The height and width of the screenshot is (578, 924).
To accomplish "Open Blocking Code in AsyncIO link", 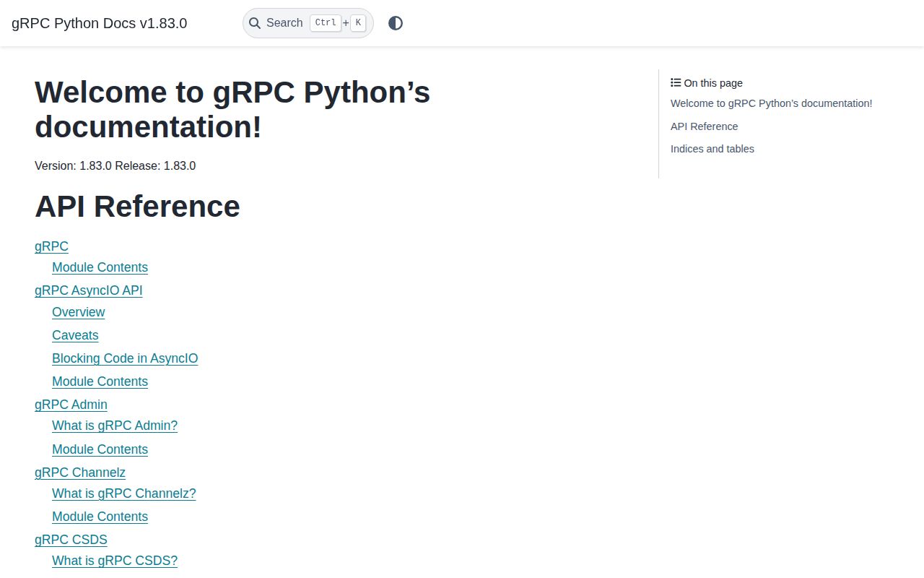I will 125,358.
